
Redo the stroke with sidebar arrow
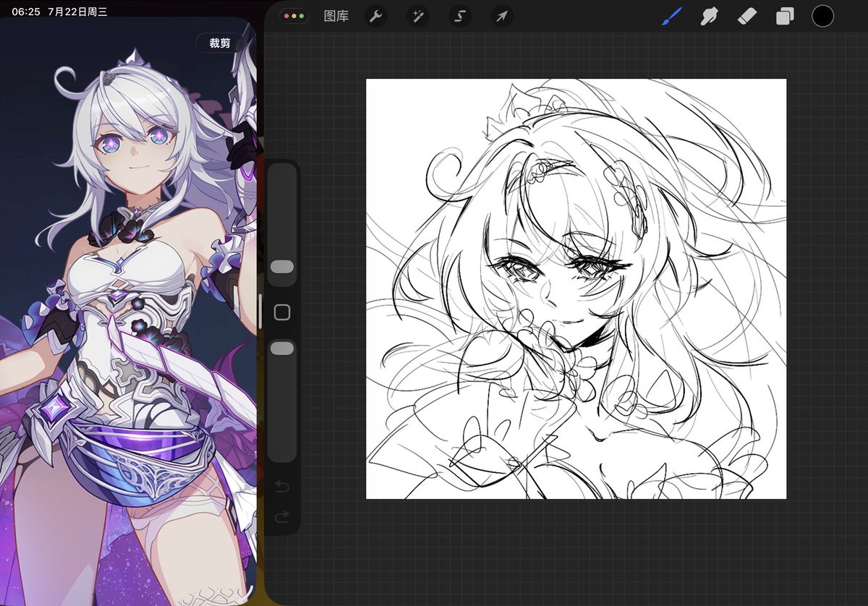282,516
